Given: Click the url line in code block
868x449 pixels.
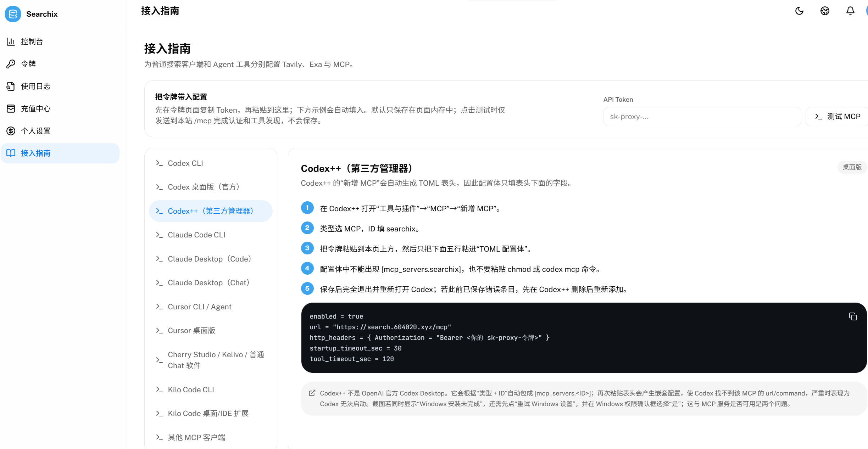Looking at the screenshot, I should click(380, 327).
